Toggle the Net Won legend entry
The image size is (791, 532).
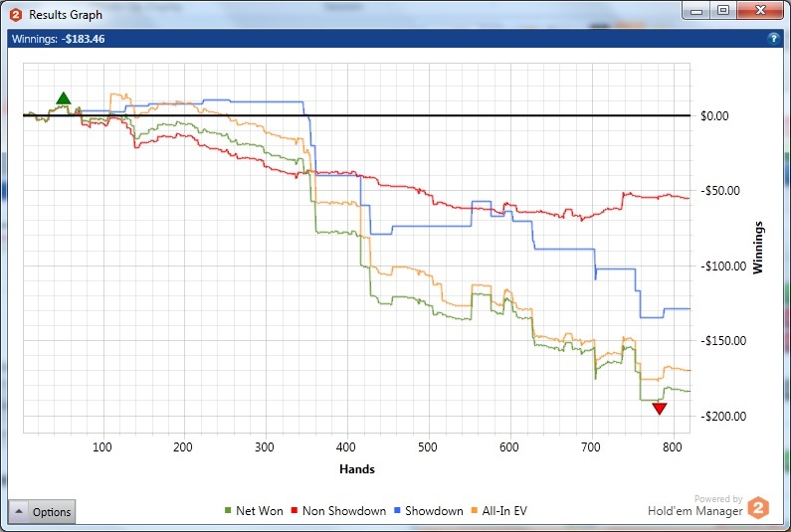click(x=254, y=511)
